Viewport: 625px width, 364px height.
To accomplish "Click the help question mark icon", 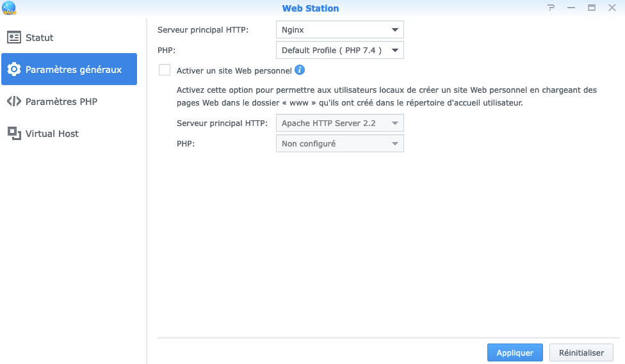I will click(551, 8).
